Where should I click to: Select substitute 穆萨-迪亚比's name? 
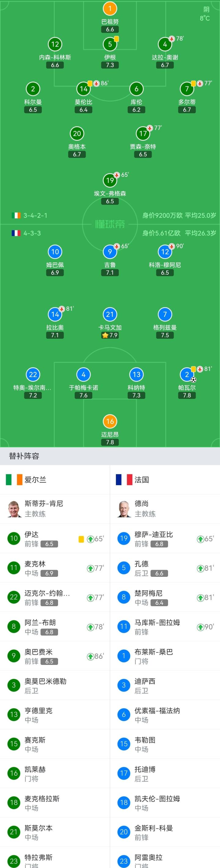pos(154,534)
